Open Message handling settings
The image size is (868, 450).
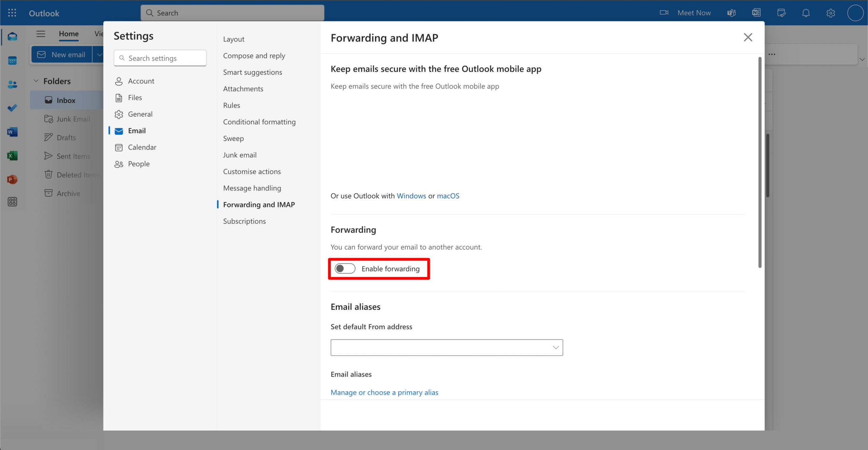point(252,188)
